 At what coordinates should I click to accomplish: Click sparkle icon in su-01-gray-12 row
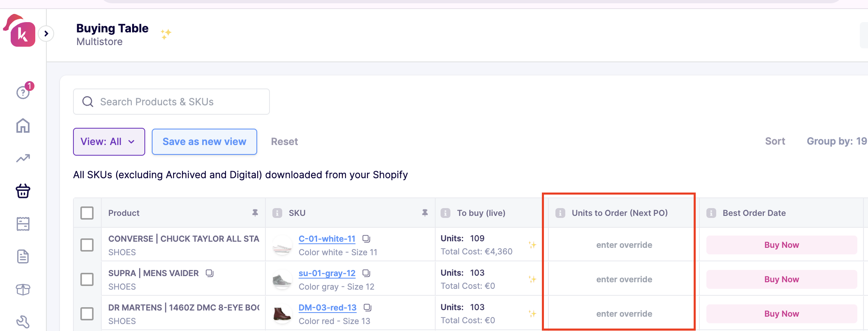pos(532,279)
